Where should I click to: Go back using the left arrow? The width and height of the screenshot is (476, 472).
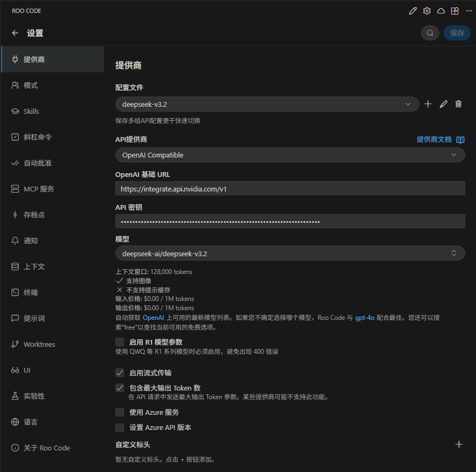pyautogui.click(x=15, y=33)
